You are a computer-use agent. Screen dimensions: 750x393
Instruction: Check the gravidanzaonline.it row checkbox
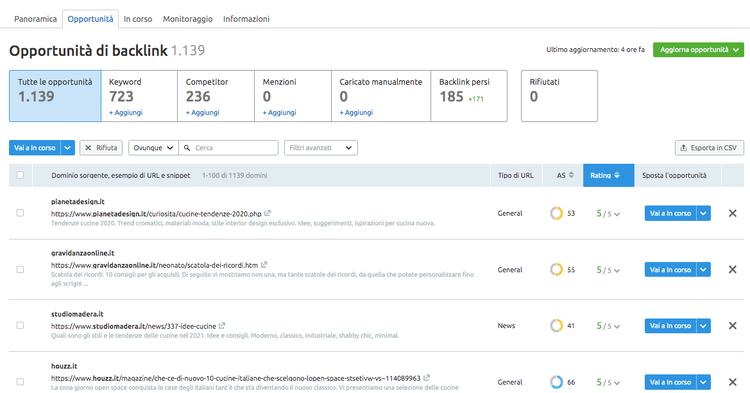point(20,270)
